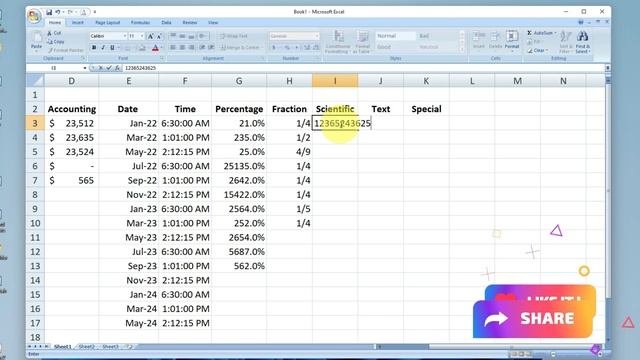Screen dimensions: 640x360
Task: Click Merge & Center button
Action: (241, 48)
